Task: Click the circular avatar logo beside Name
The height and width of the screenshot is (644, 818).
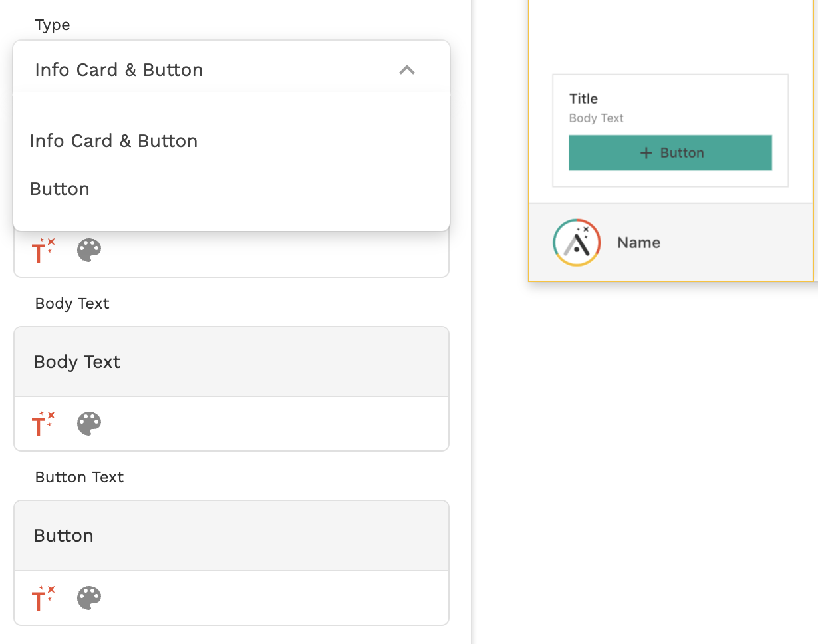Action: point(577,242)
